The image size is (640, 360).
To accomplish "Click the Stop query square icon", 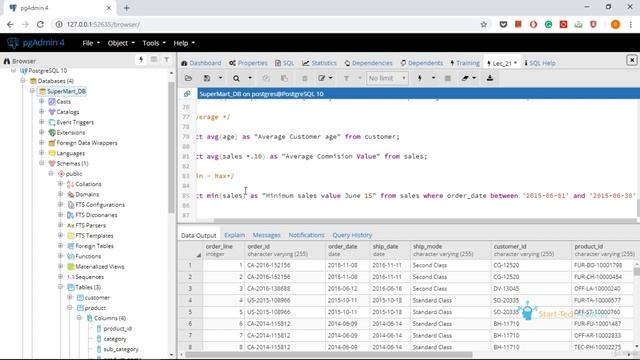I will coord(448,78).
